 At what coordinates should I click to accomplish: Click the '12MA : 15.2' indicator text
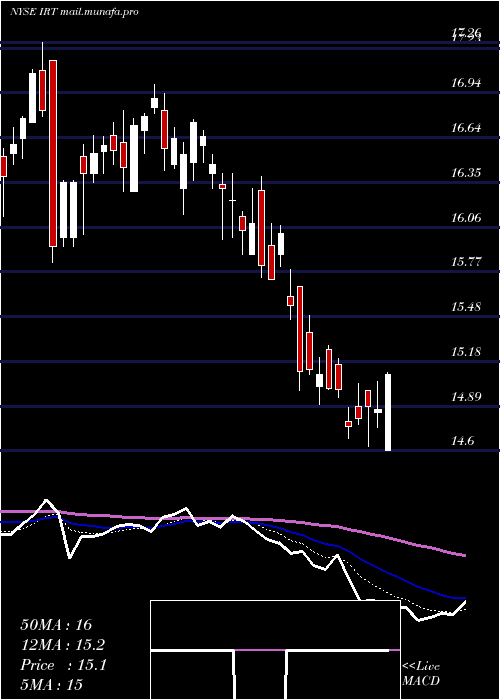[63, 645]
